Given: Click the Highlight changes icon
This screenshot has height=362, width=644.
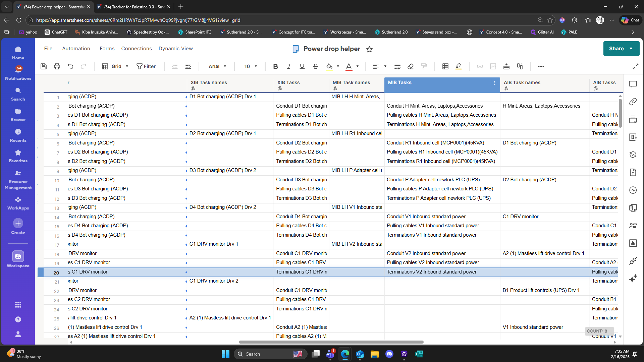Looking at the screenshot, I should click(x=459, y=66).
